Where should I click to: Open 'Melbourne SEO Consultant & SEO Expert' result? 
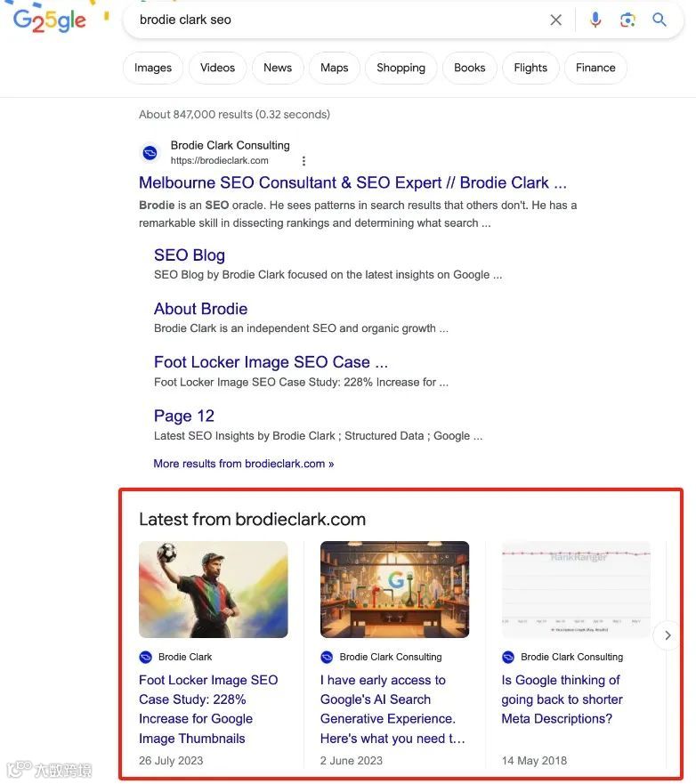pos(353,183)
